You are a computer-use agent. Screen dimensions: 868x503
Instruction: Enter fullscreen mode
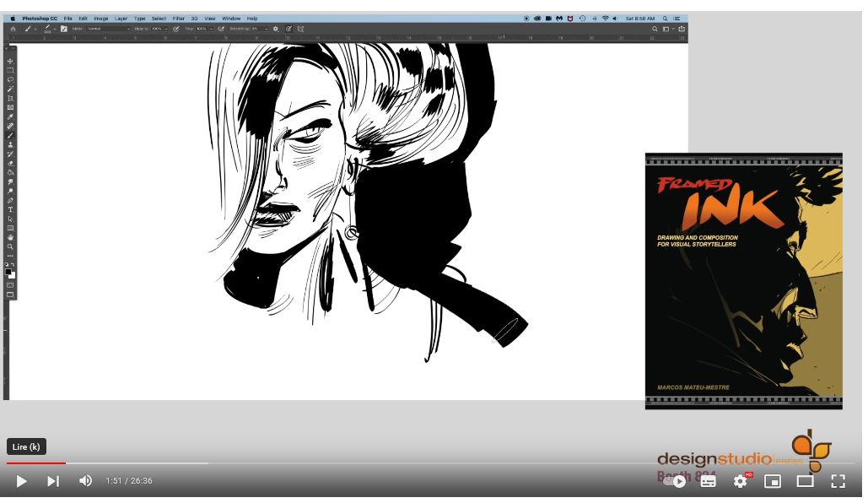click(x=838, y=481)
